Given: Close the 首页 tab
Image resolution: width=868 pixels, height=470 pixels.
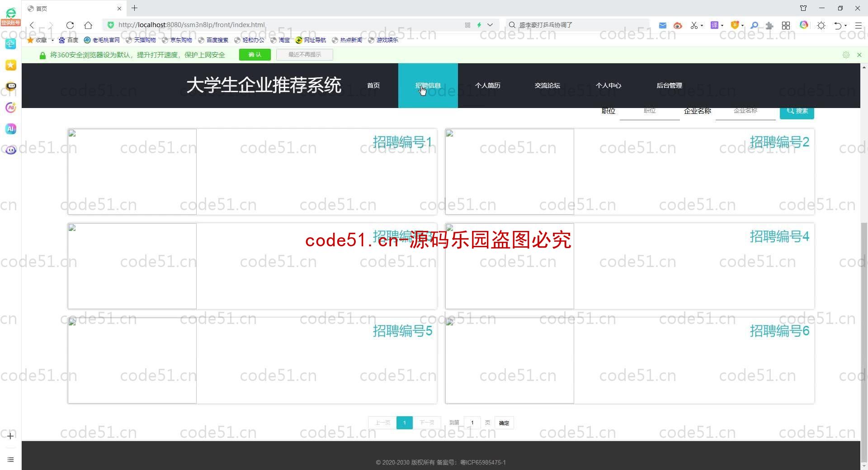Looking at the screenshot, I should pos(119,9).
